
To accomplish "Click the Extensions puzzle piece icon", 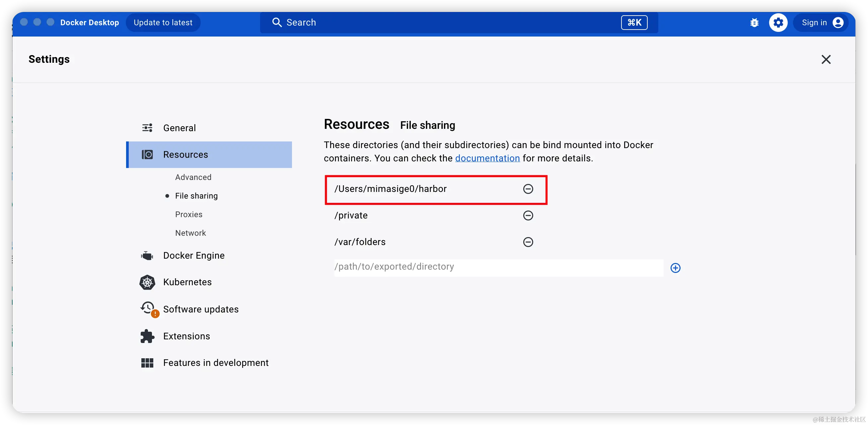I will [x=147, y=336].
